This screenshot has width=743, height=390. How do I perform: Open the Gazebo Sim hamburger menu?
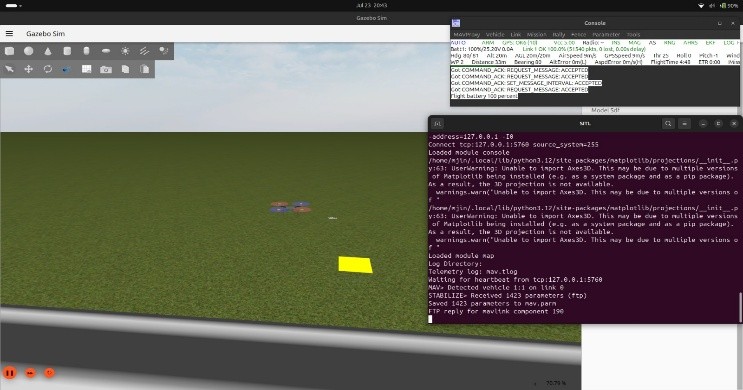9,34
